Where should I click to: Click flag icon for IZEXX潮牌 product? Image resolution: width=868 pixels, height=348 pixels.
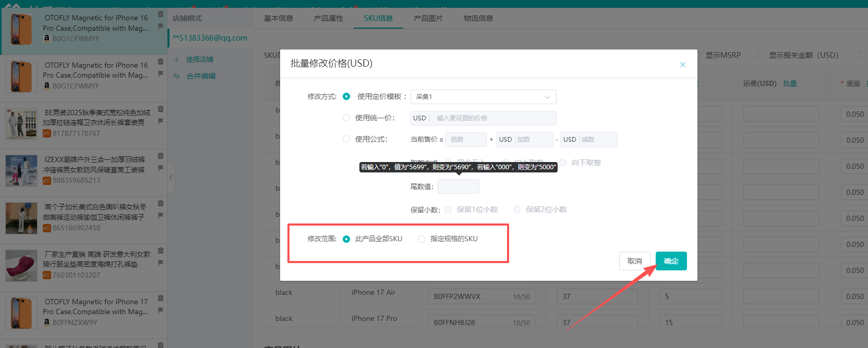tap(161, 168)
